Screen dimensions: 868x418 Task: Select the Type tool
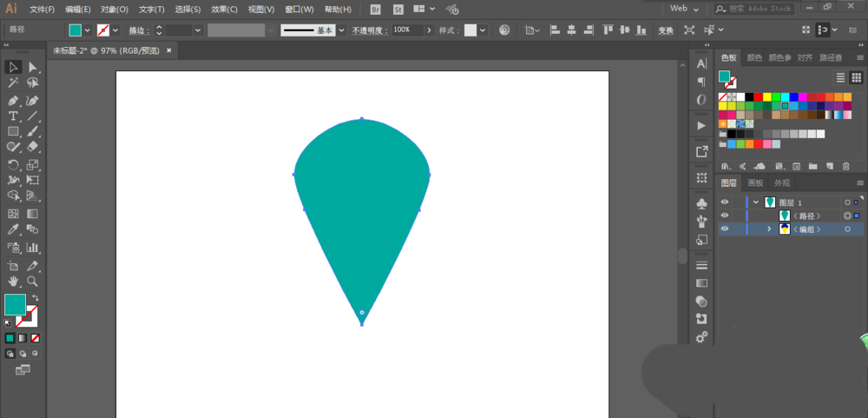pyautogui.click(x=13, y=116)
